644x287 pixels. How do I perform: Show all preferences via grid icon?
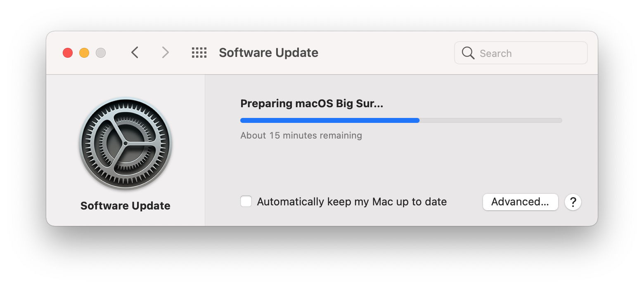click(x=199, y=52)
